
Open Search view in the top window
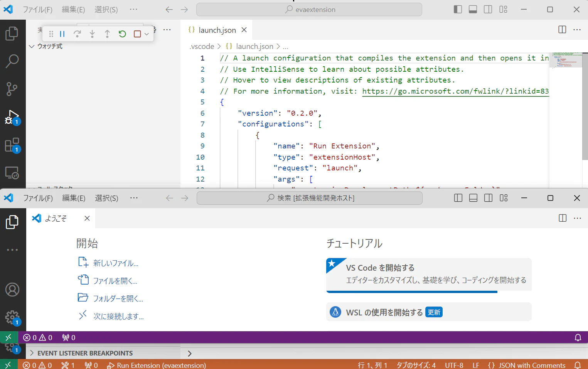coord(12,61)
